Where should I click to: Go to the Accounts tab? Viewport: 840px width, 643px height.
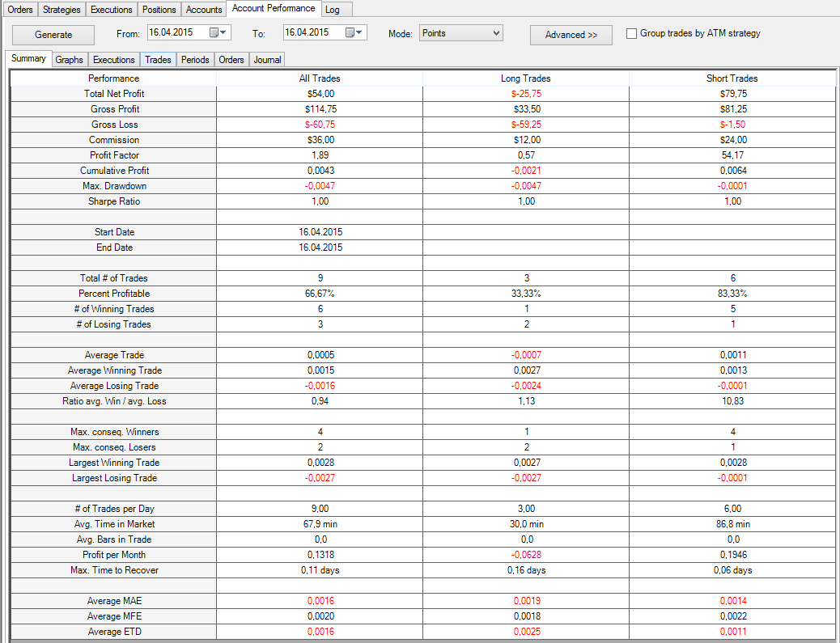pos(204,10)
